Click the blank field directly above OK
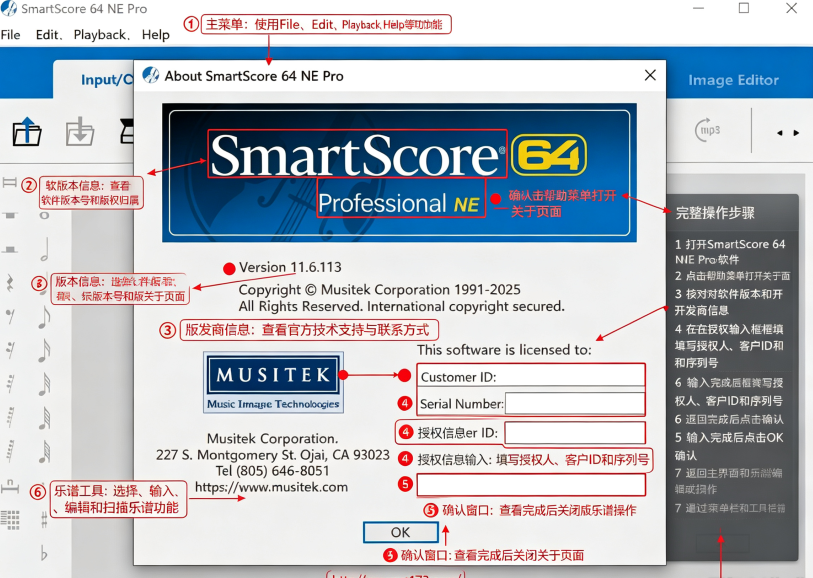 (531, 485)
